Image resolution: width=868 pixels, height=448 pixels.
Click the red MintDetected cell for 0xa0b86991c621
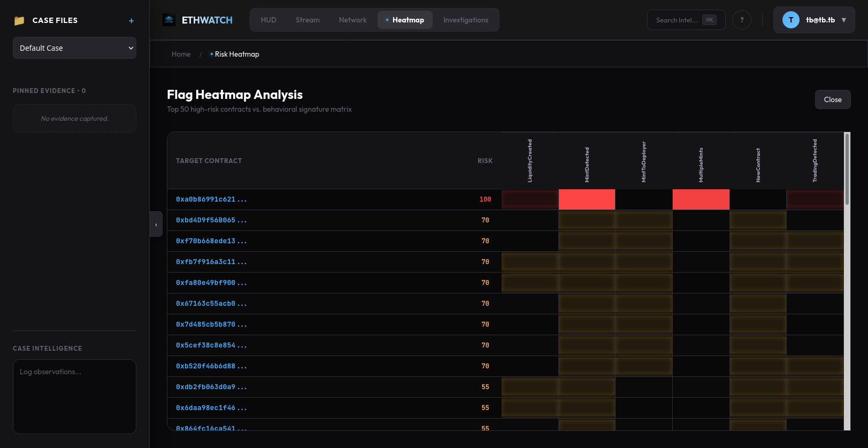(x=587, y=199)
